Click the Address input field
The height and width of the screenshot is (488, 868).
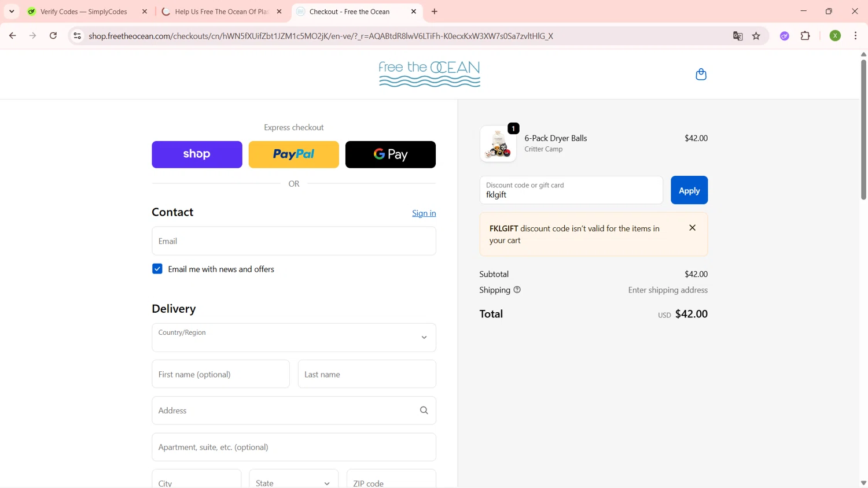click(294, 411)
